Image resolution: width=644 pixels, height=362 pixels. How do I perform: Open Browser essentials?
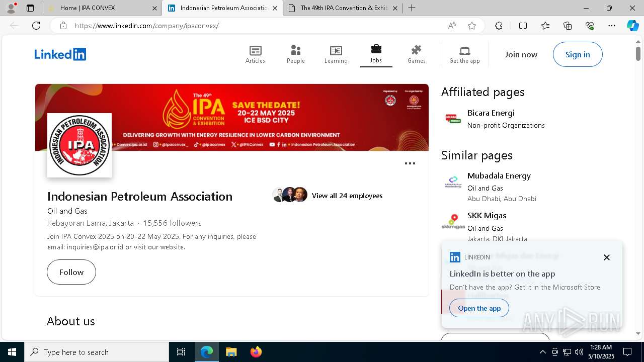(590, 26)
